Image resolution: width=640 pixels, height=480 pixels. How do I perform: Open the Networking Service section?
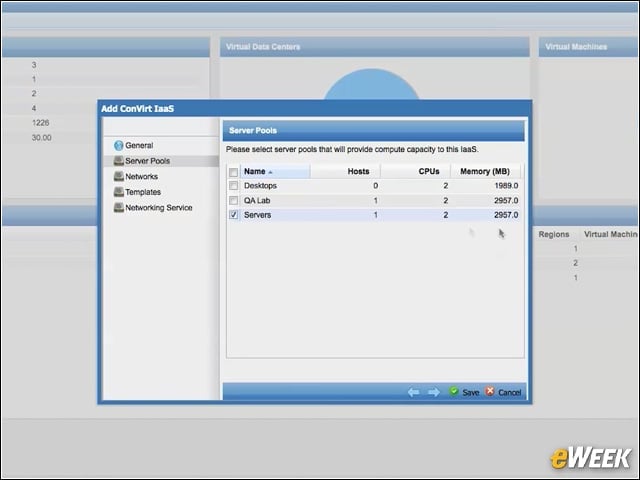(159, 207)
